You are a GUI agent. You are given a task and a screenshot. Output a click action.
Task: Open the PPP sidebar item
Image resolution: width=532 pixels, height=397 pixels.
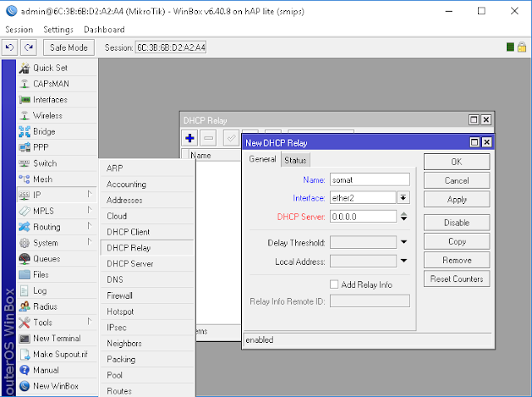point(57,147)
